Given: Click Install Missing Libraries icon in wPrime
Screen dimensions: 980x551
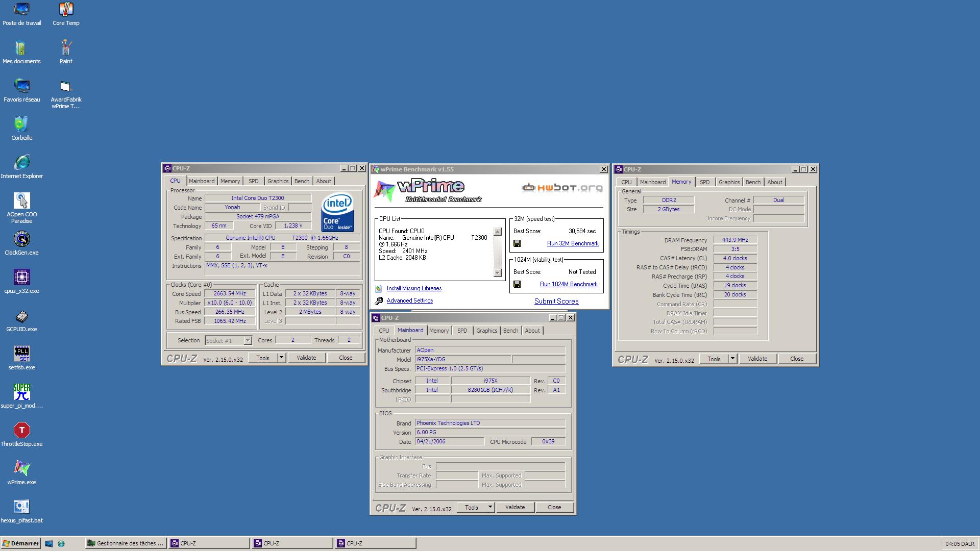Looking at the screenshot, I should (x=379, y=289).
